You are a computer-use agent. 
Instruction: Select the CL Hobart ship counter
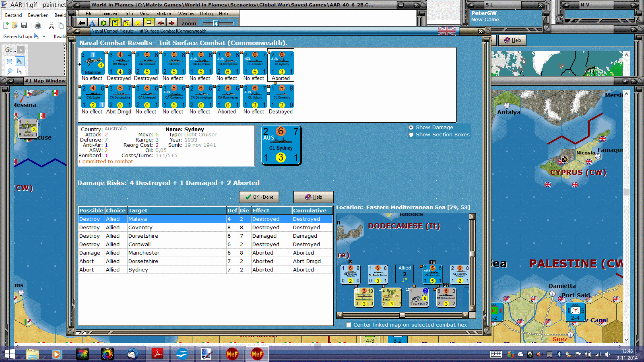tap(255, 97)
